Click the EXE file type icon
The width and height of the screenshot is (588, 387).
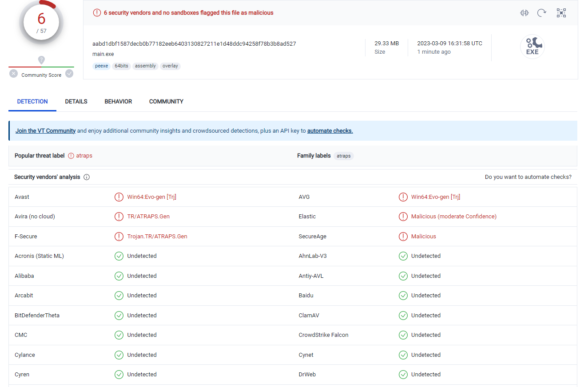532,47
